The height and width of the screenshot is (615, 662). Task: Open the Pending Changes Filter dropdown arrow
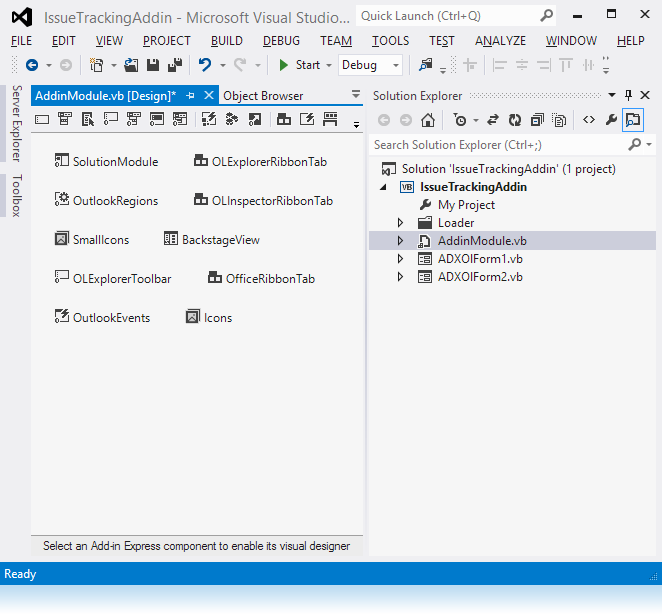click(476, 121)
